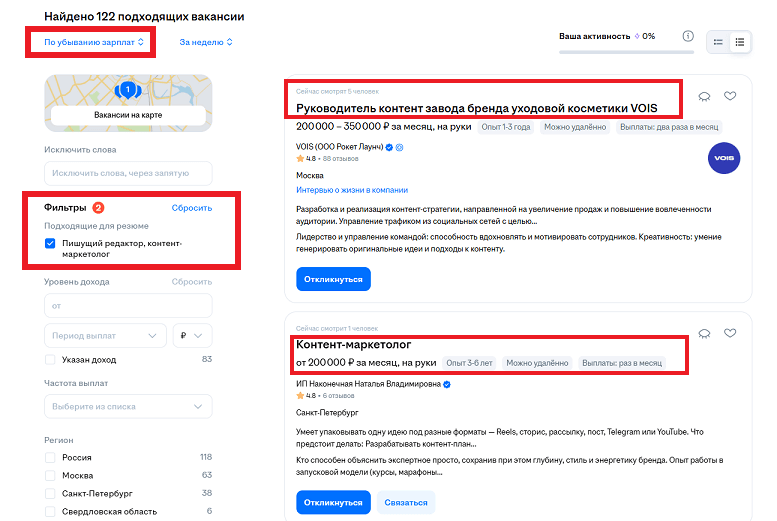Hide the Контент-маркетолог vacancy

coord(704,333)
